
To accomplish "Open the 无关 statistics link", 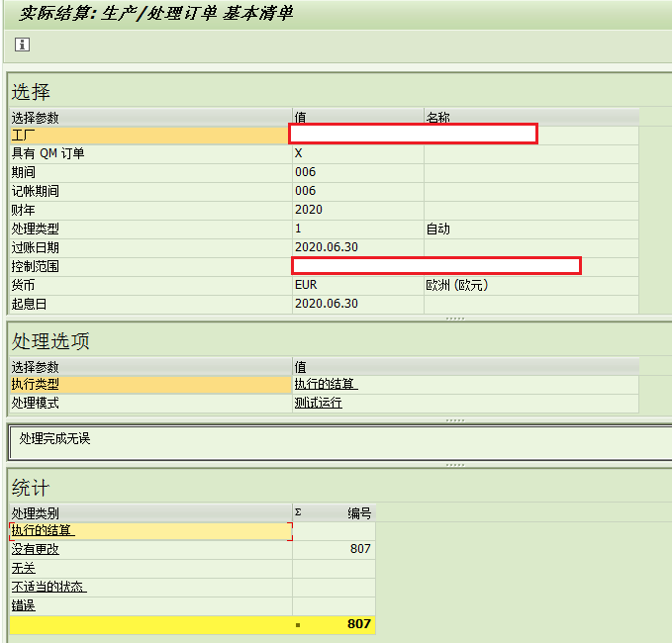I will click(x=24, y=569).
